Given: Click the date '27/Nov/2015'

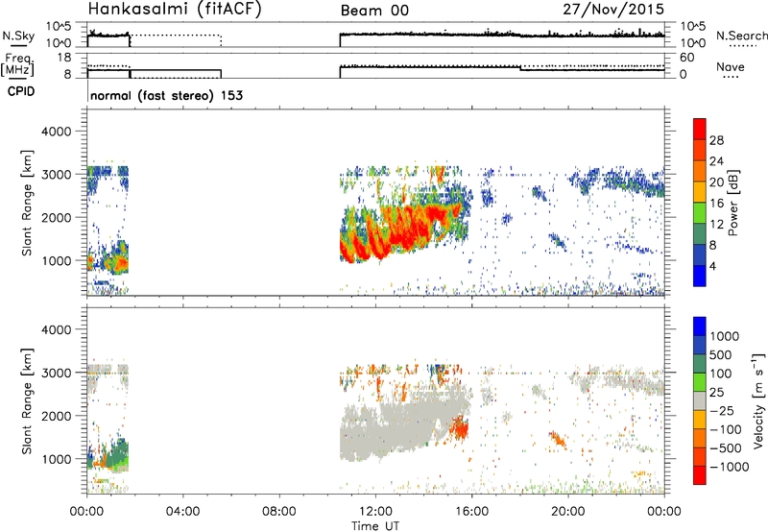Looking at the screenshot, I should pos(613,9).
